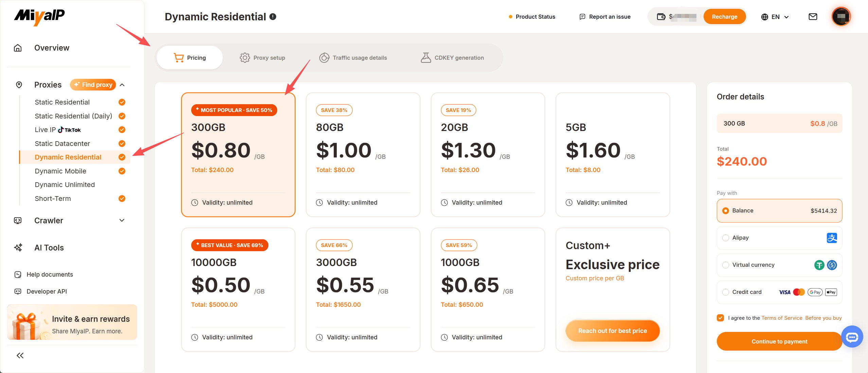Viewport: 868px width, 373px height.
Task: Click the Help documents icon
Action: coord(18,275)
